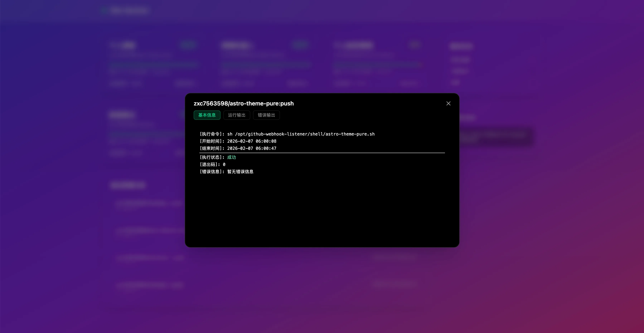
Task: Open the 运行输出 tab
Action: 236,115
